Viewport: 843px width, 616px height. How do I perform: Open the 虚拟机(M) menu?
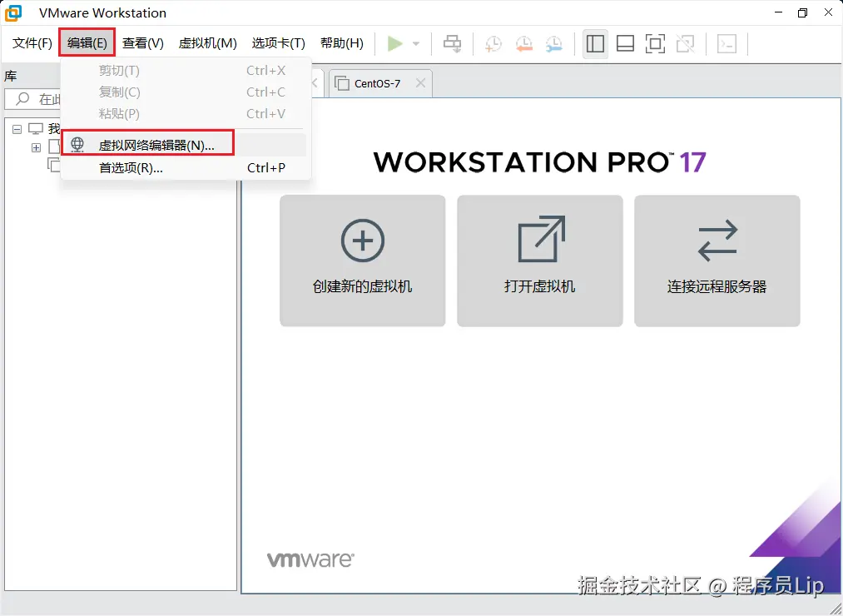click(206, 43)
